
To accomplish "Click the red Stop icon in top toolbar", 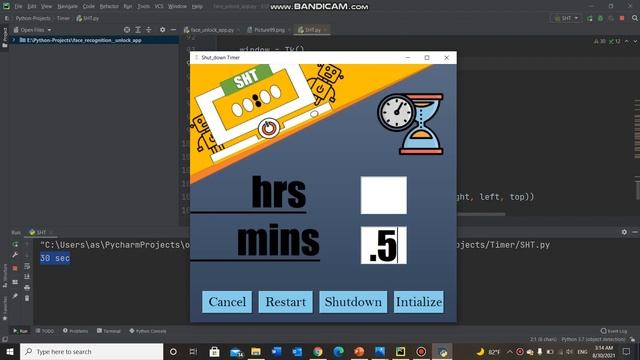I will pyautogui.click(x=622, y=18).
